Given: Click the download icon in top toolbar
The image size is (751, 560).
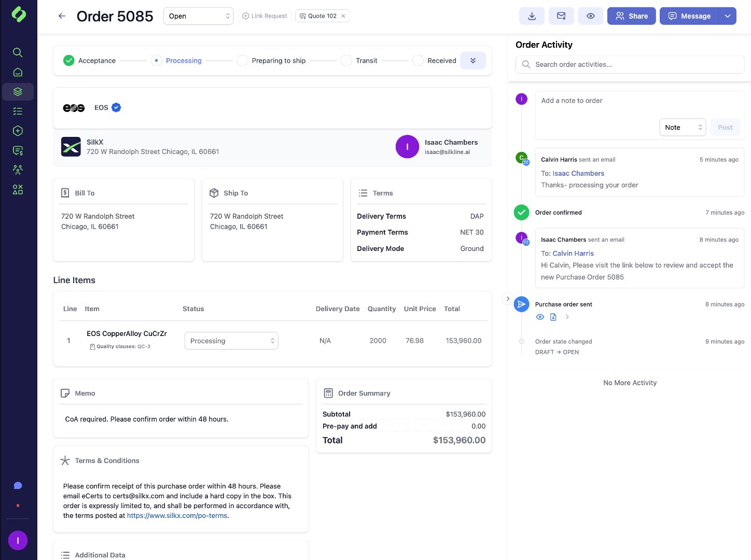Looking at the screenshot, I should (532, 16).
